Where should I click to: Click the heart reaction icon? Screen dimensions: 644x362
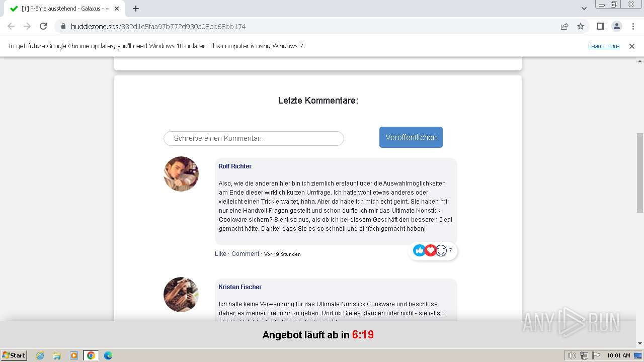(430, 250)
